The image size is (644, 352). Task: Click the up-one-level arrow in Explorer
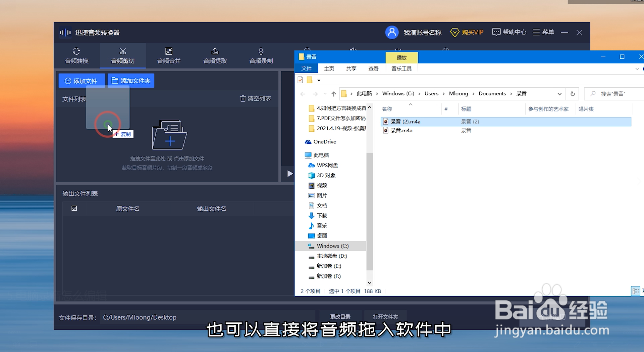pyautogui.click(x=333, y=94)
